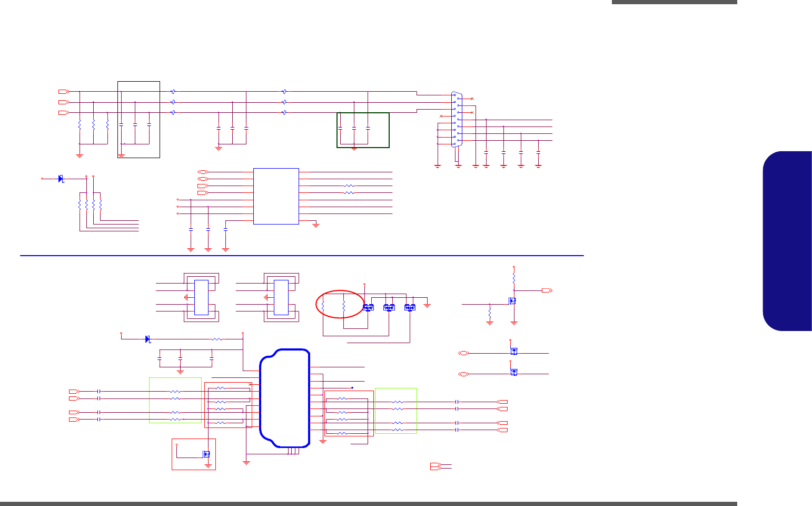The height and width of the screenshot is (506, 812).
Task: Click the off-page connector pair at bottom right
Action: [435, 466]
